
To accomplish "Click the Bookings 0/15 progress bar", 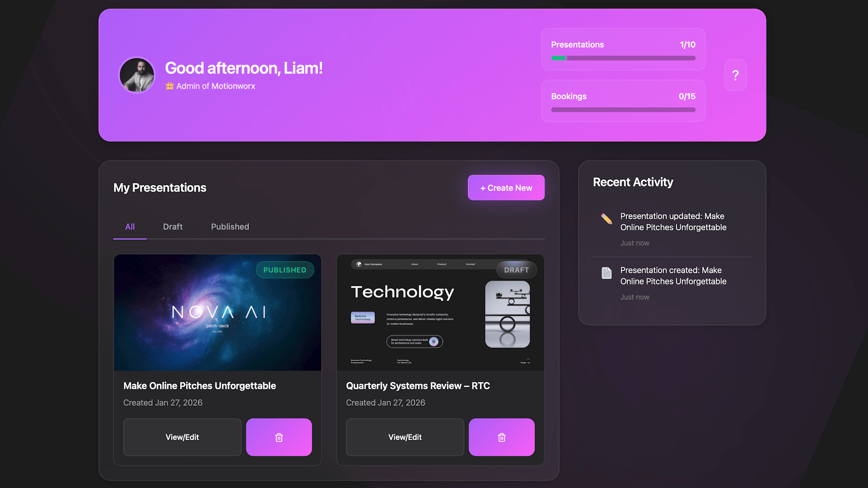I will (623, 109).
